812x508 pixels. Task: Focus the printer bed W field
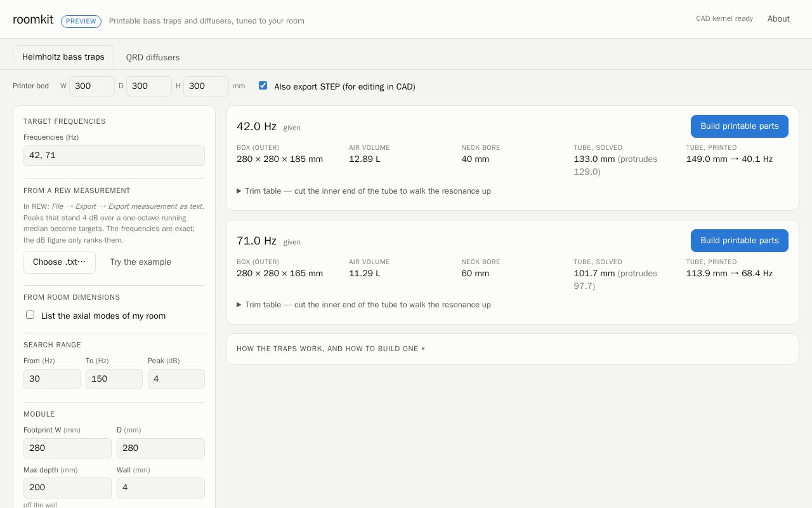point(92,86)
